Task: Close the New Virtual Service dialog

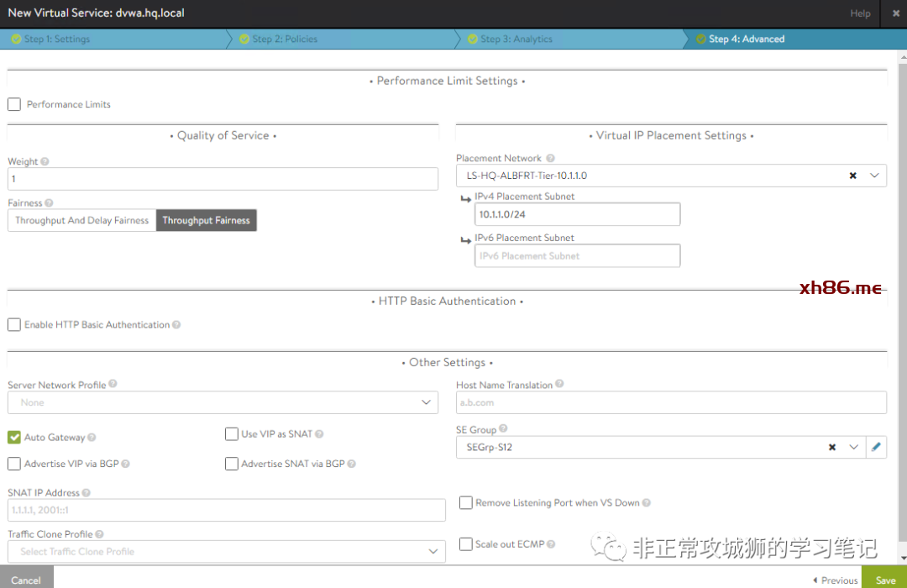Action: click(x=894, y=13)
